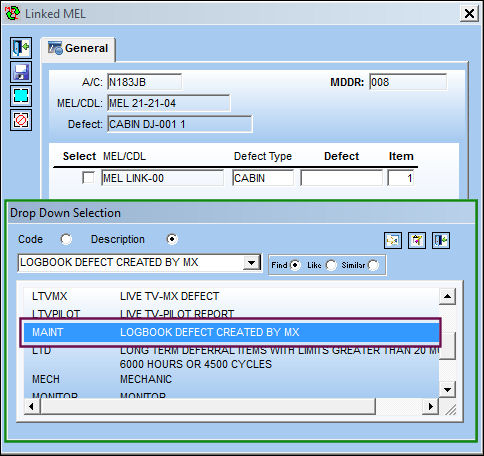Click the vertical scrollbar thumb in list
The image size is (484, 456).
(447, 346)
